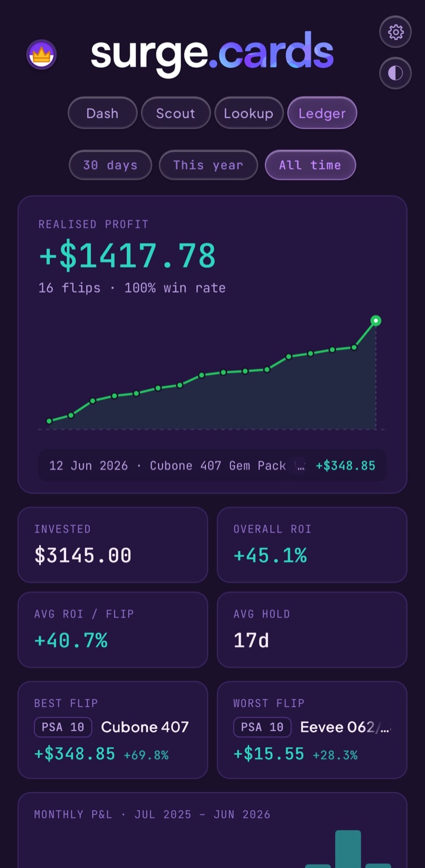Image resolution: width=425 pixels, height=868 pixels.
Task: Open the Worst Flip Eevee 062 card
Action: [312, 730]
